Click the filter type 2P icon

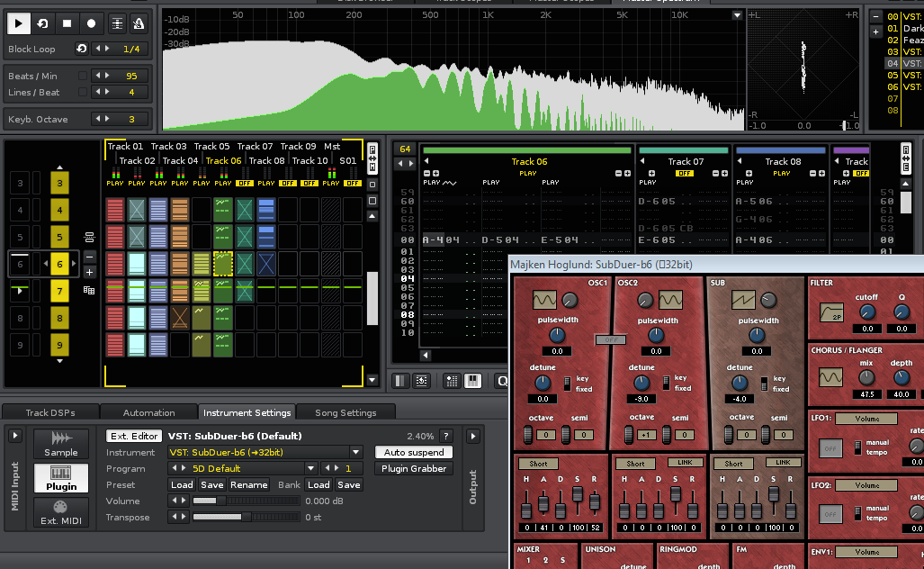tap(831, 312)
